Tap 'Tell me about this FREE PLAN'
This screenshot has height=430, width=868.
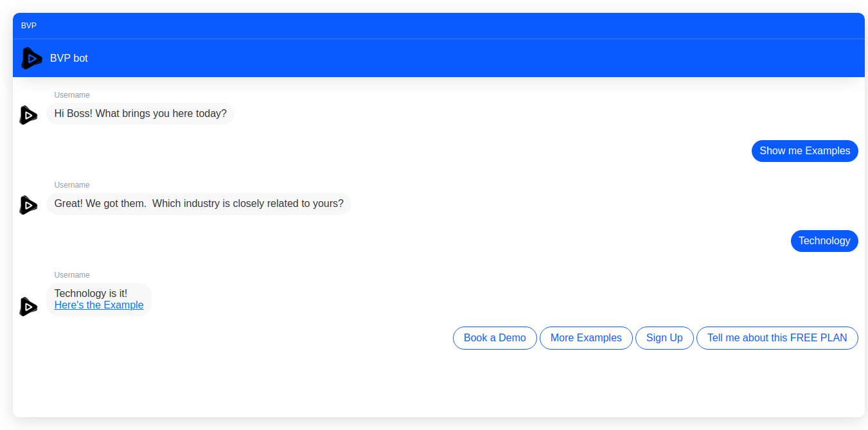[x=777, y=338]
